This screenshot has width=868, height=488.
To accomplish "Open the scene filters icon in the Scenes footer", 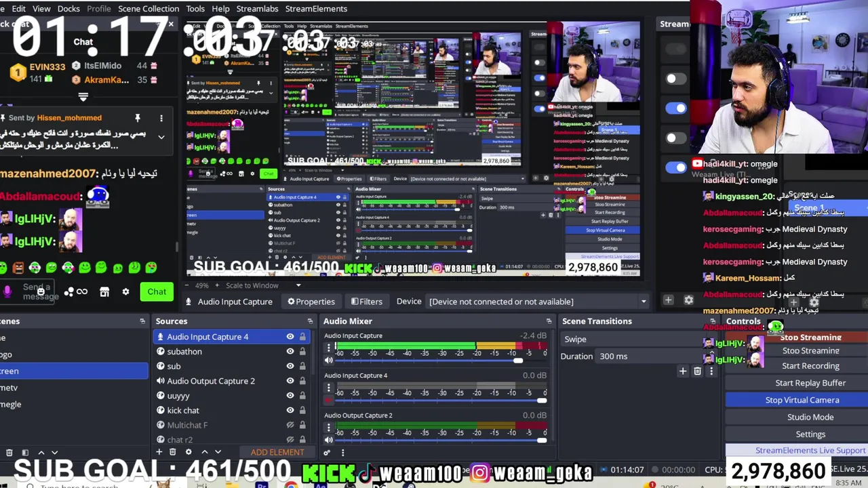I will tap(25, 452).
